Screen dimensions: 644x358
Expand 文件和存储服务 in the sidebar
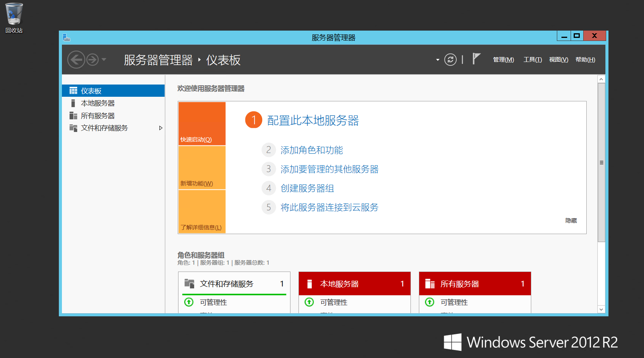161,128
